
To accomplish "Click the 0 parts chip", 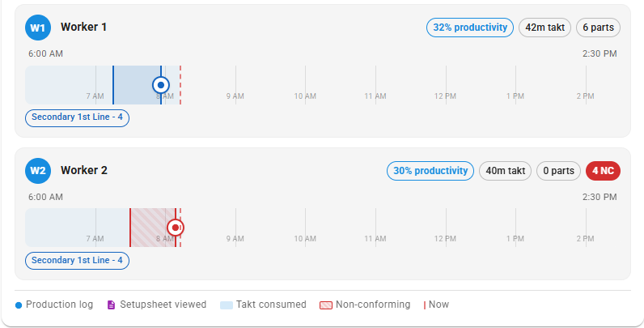I will (558, 171).
